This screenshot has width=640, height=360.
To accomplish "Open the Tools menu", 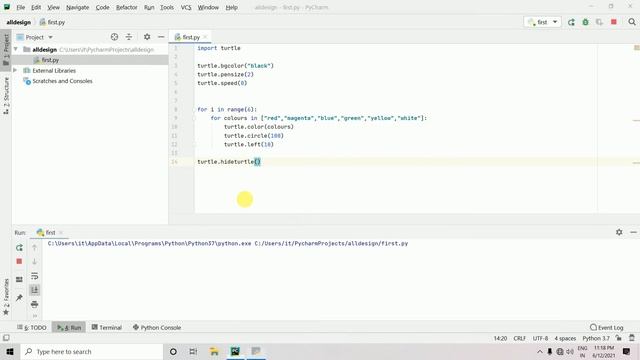I will (167, 7).
